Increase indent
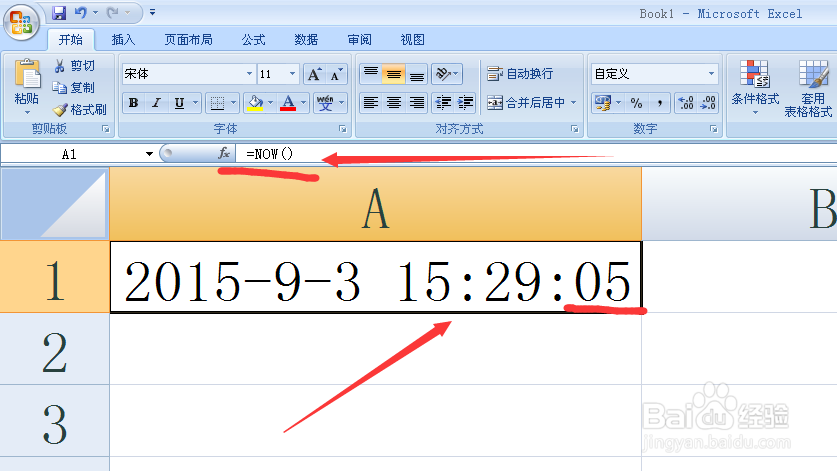Screen dimensions: 837x471 (x=465, y=103)
